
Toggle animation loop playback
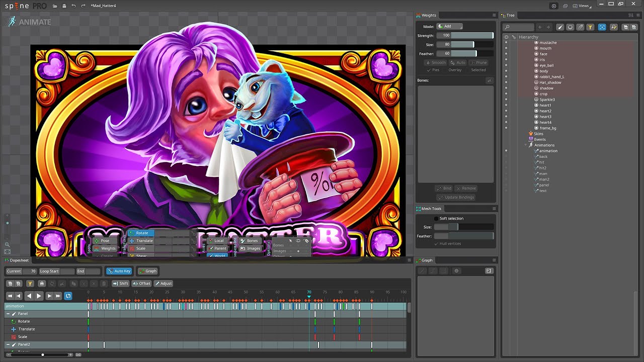(x=68, y=296)
